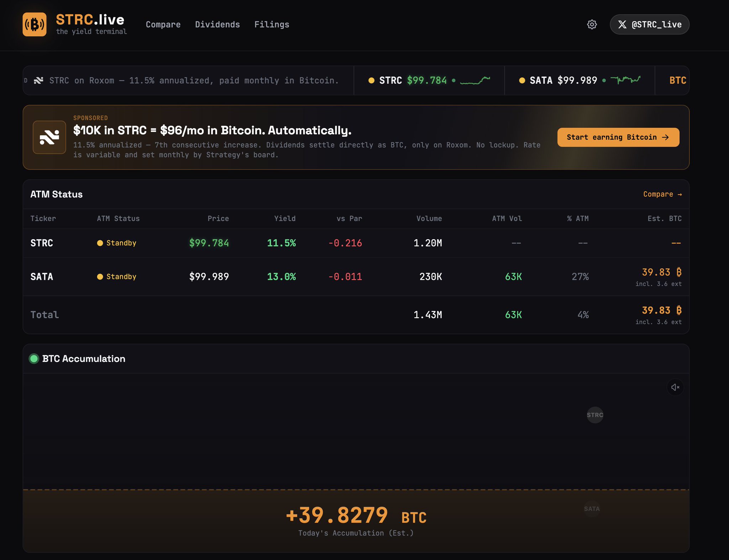Viewport: 729px width, 560px height.
Task: Click the X logo in the @STRC_live button
Action: pyautogui.click(x=622, y=25)
